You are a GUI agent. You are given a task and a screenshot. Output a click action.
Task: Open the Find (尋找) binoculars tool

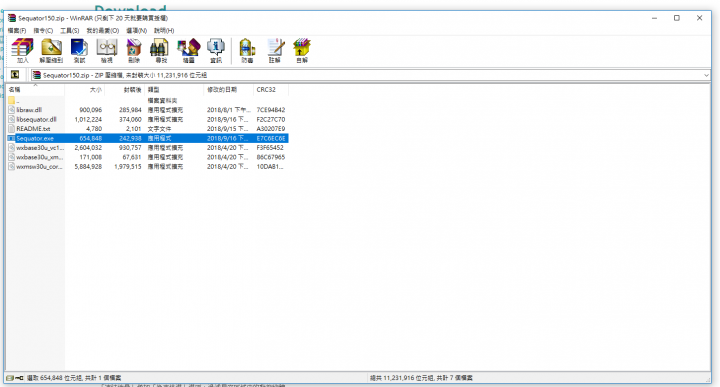click(161, 50)
